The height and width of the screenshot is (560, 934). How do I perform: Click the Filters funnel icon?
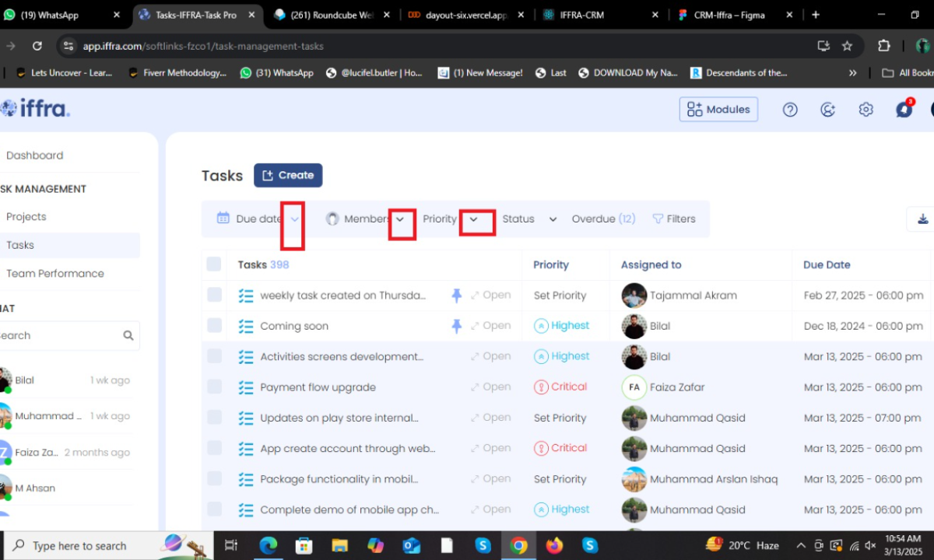point(658,219)
